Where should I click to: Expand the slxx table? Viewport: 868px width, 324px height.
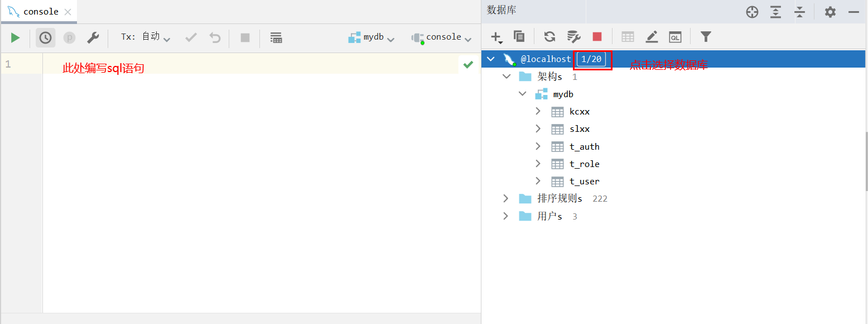[538, 128]
